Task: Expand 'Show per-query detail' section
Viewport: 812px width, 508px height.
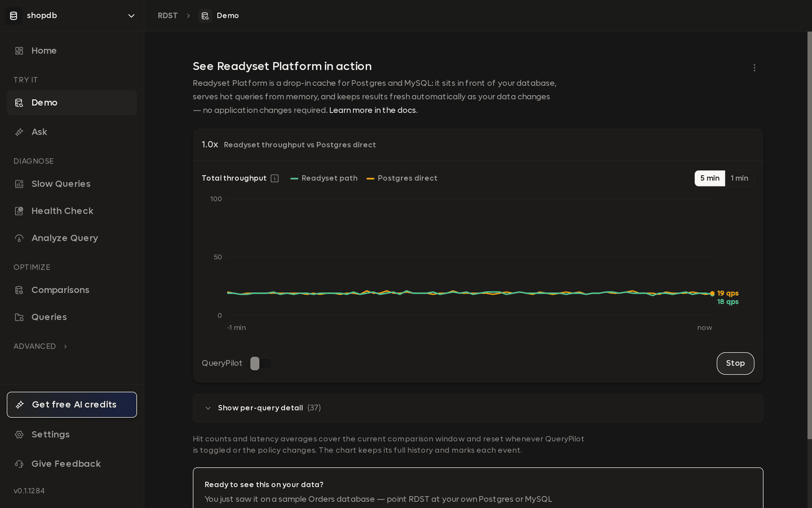Action: pyautogui.click(x=478, y=408)
